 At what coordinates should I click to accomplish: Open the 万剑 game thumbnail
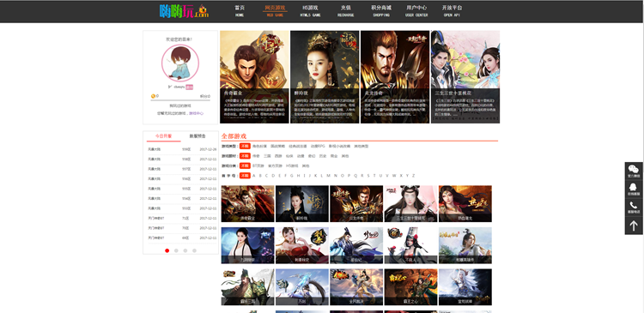point(302,287)
